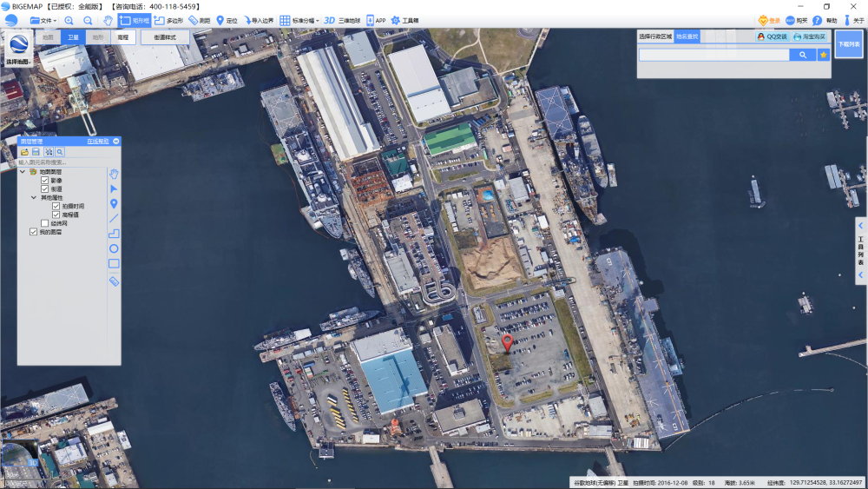The image size is (868, 489).
Task: Click the save icon in layer manager
Action: coord(36,152)
